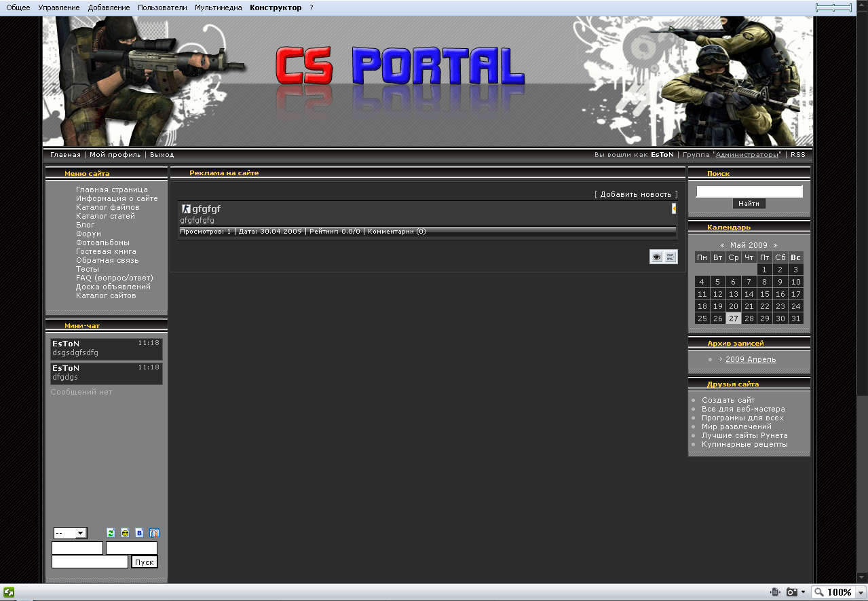The height and width of the screenshot is (601, 868).
Task: Click the Выход logout link
Action: tap(162, 155)
